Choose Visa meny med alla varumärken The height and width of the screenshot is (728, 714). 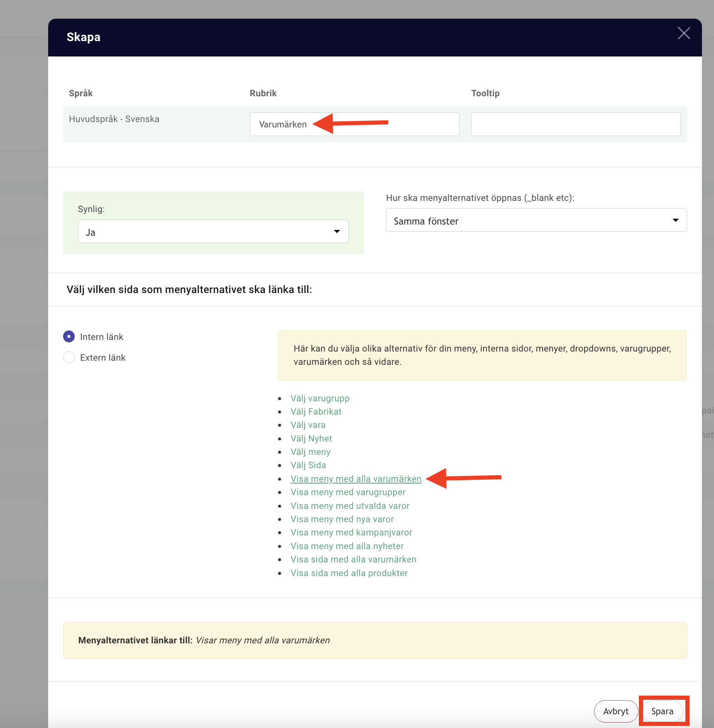pos(356,479)
